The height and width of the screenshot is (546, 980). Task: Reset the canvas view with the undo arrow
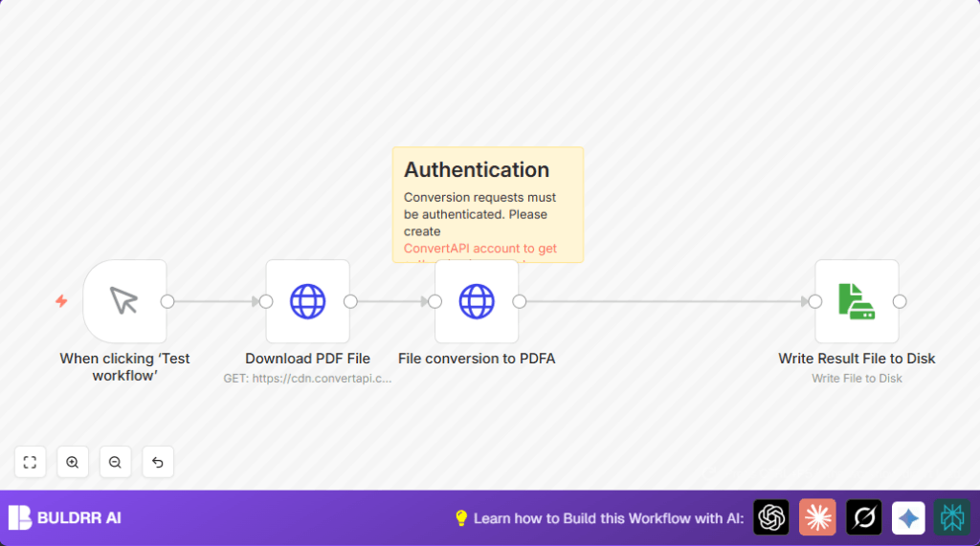tap(158, 462)
